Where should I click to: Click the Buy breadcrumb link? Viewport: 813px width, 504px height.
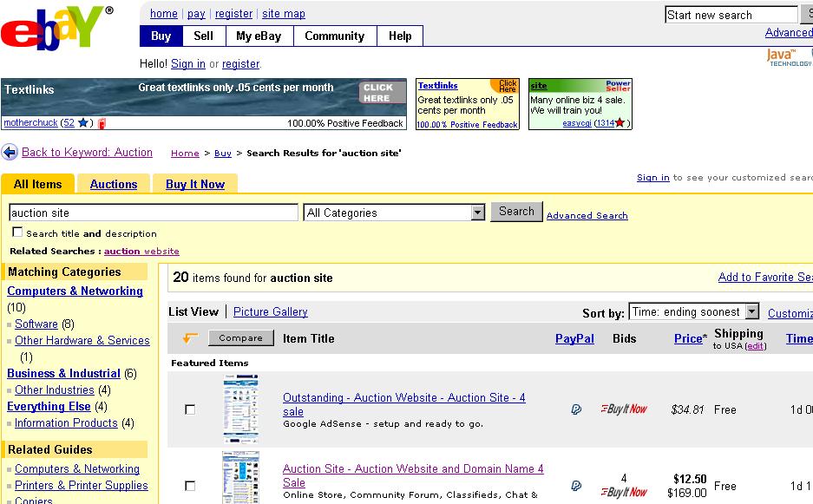coord(223,153)
